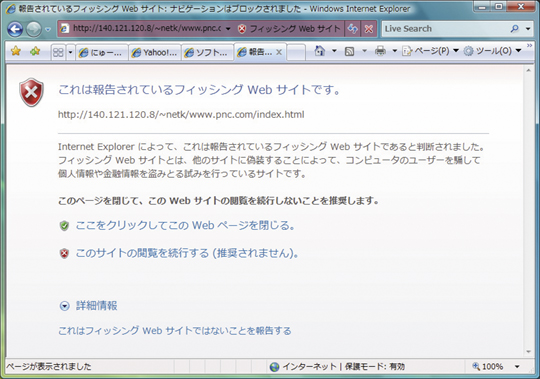Click the Live Search input box
The height and width of the screenshot is (379, 540).
445,29
